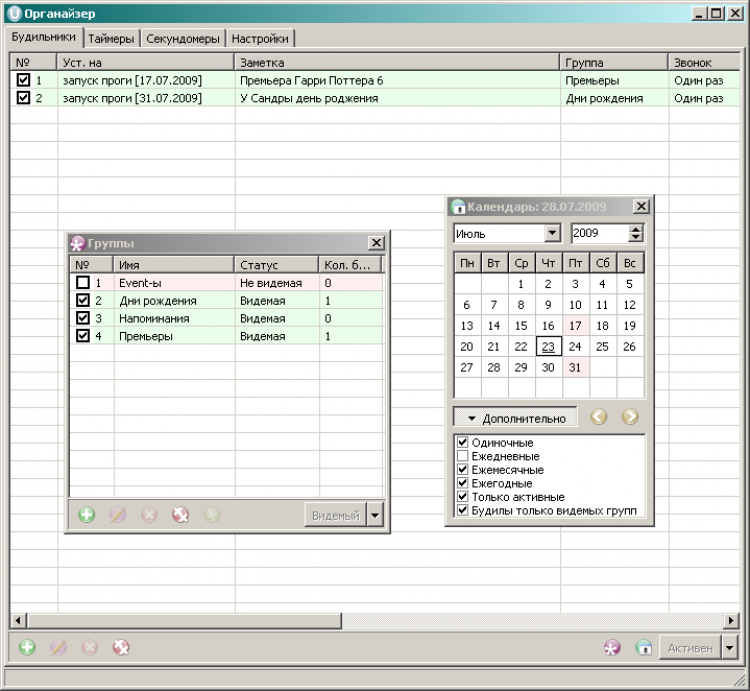Click the Видемый button

(335, 515)
